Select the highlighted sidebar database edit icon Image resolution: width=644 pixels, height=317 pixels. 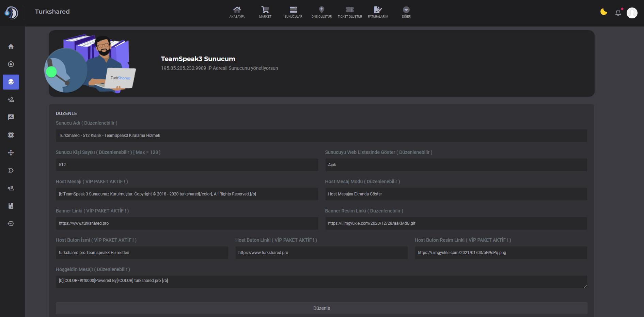11,82
